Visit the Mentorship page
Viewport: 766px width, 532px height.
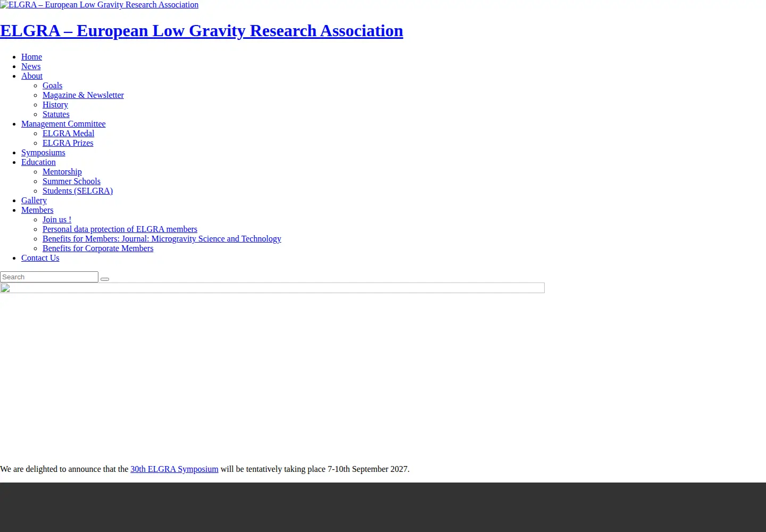tap(62, 172)
